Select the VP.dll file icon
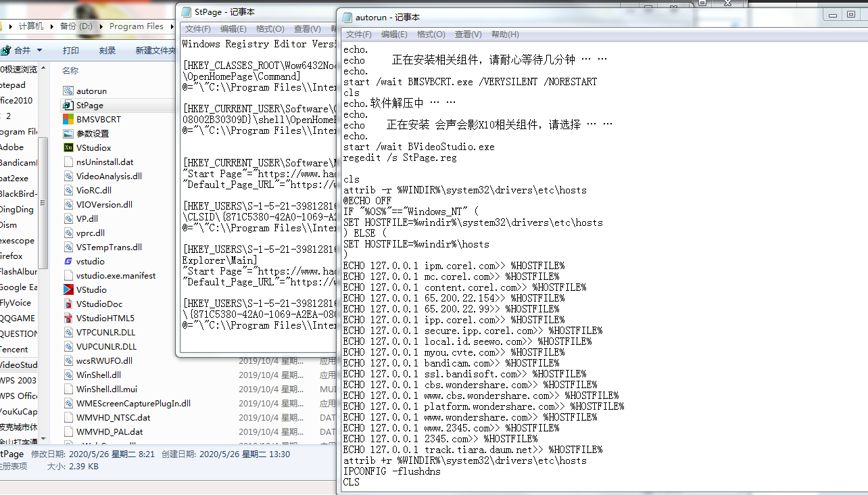The image size is (868, 495). 68,218
